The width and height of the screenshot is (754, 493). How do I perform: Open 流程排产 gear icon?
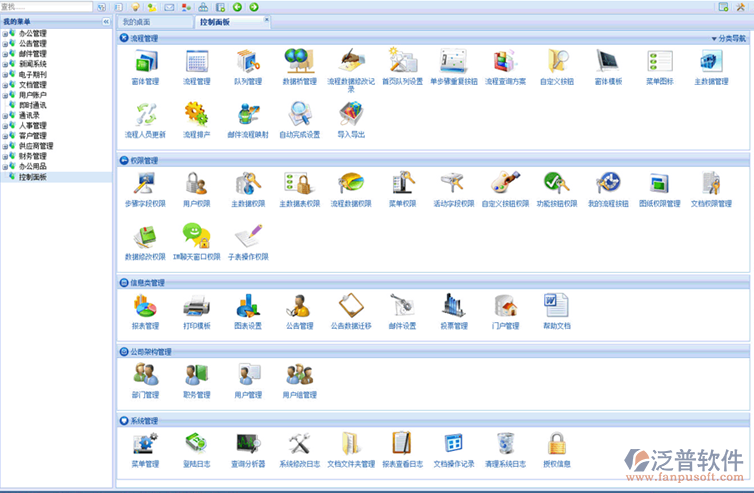(x=197, y=114)
